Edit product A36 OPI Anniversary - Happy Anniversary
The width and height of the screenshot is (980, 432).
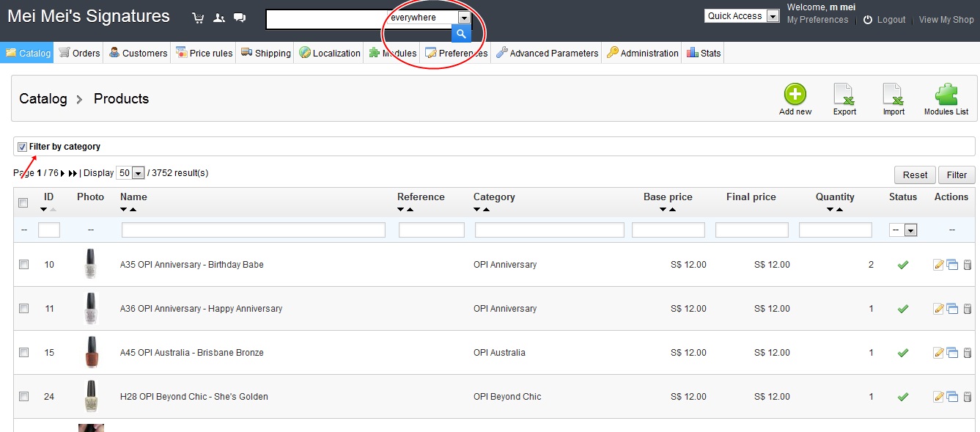(x=938, y=309)
